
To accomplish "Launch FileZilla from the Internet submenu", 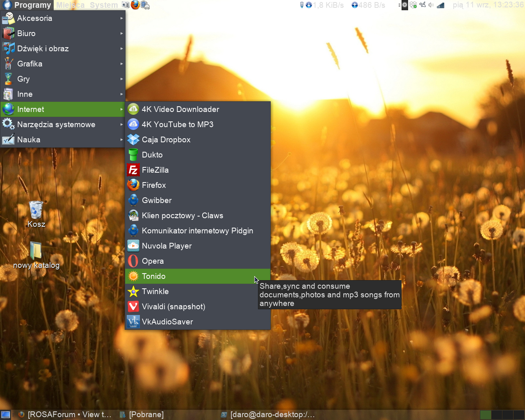I will tap(198, 170).
